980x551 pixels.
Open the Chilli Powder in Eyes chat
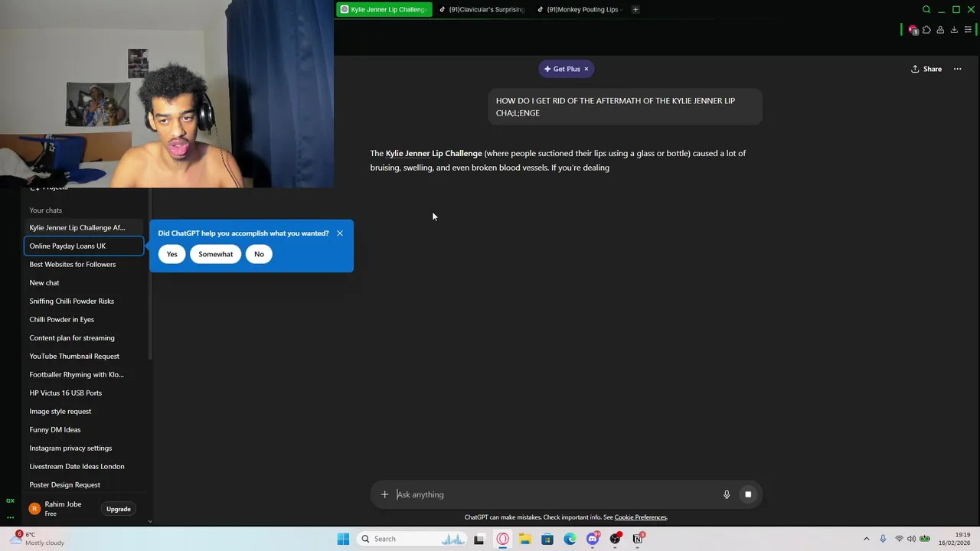point(83,319)
